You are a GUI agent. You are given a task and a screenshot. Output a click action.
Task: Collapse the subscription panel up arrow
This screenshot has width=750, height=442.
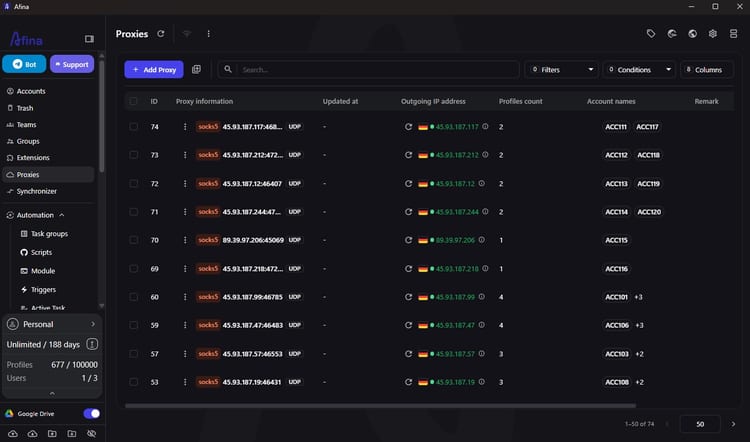click(x=52, y=393)
